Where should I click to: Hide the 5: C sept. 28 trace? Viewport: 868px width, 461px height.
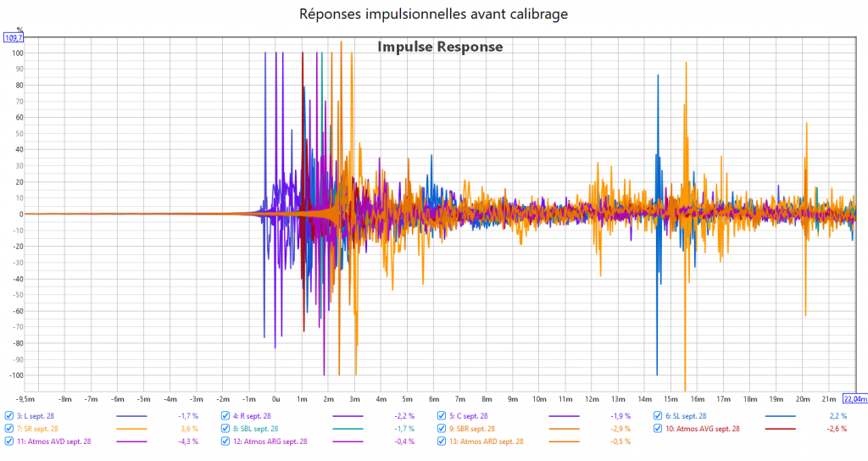pyautogui.click(x=442, y=416)
